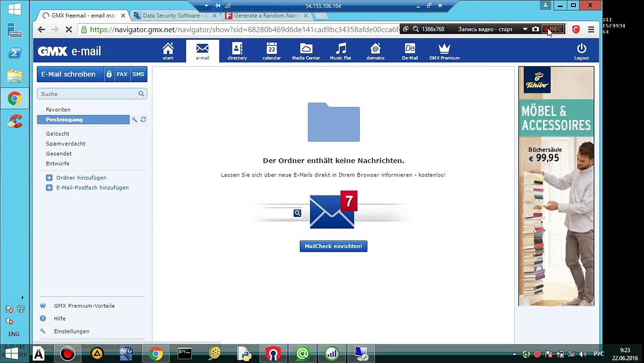Click the red shield extension icon
The height and width of the screenshot is (363, 644).
576,30
